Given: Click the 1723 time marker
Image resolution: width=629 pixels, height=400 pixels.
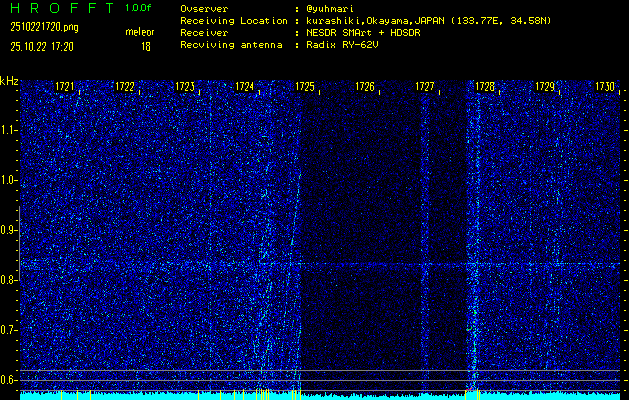Looking at the screenshot, I should tap(185, 86).
